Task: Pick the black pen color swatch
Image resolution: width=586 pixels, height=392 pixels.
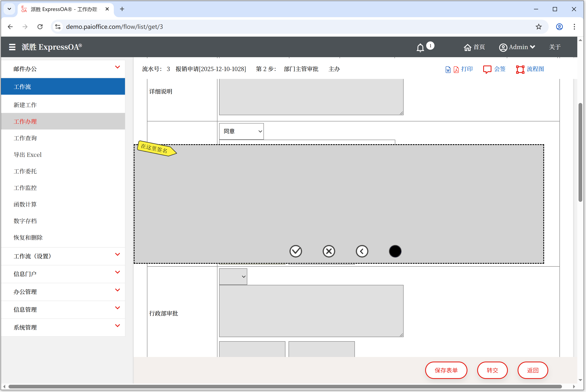Action: point(395,251)
